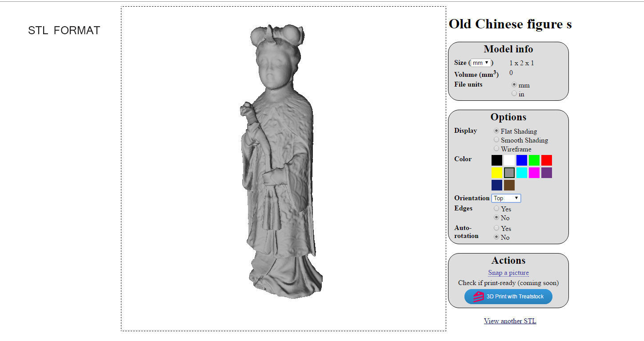The width and height of the screenshot is (644, 341).
Task: Choose Wireframe display option
Action: 496,148
